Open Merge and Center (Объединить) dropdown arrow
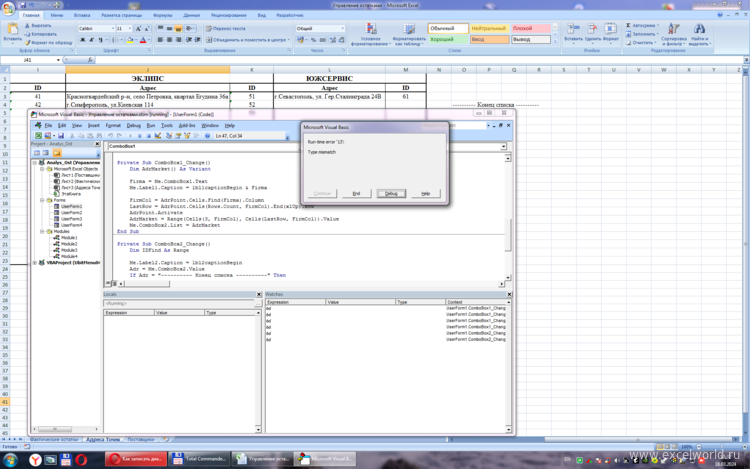 point(288,40)
